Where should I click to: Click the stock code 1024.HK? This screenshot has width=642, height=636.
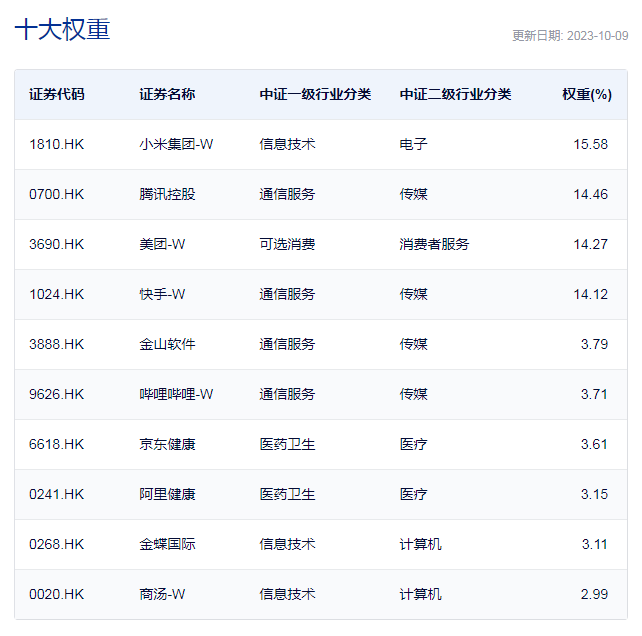tap(57, 294)
